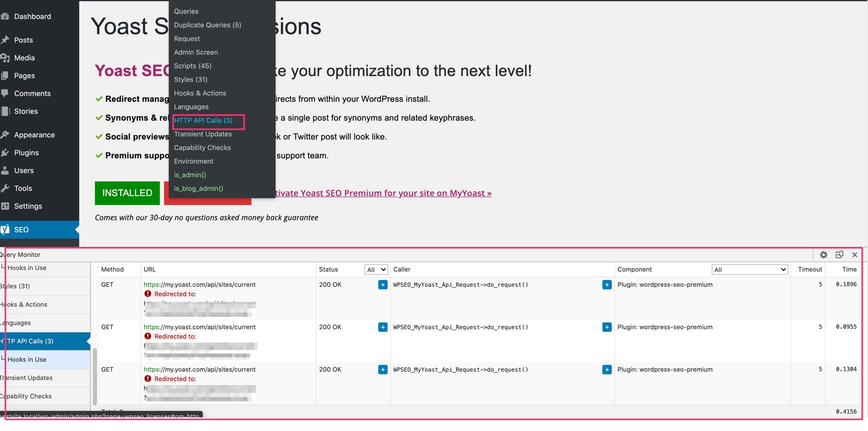Click the Yoast SEO logo icon

click(x=5, y=230)
